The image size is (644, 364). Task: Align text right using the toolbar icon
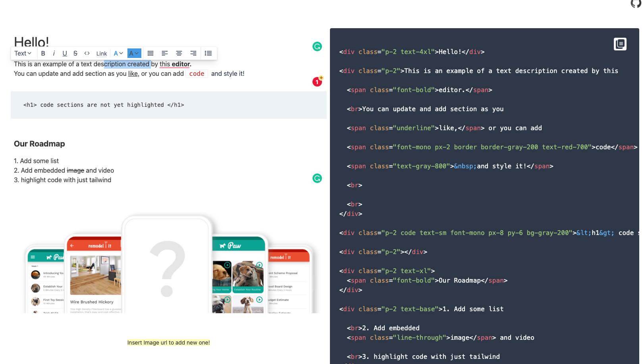(x=193, y=53)
